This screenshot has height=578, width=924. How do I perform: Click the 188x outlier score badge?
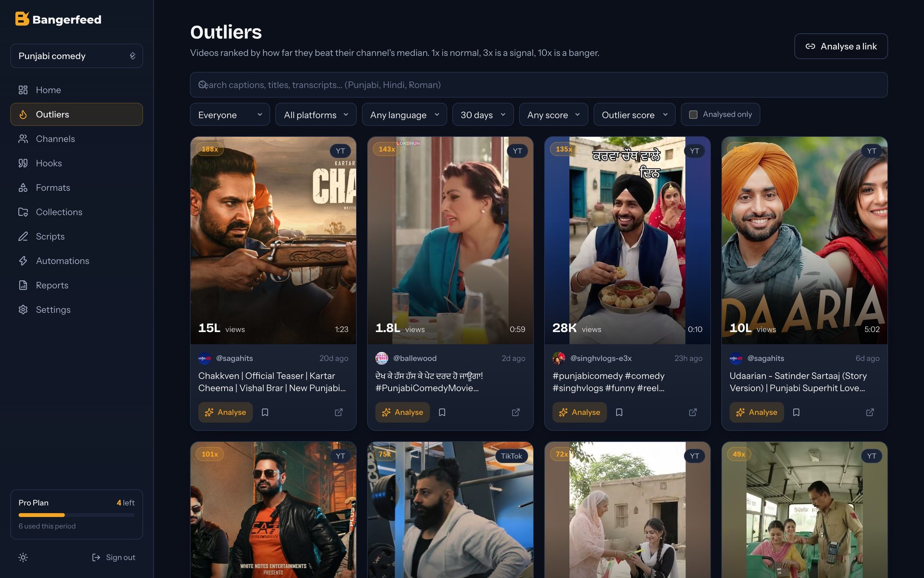[x=210, y=149]
